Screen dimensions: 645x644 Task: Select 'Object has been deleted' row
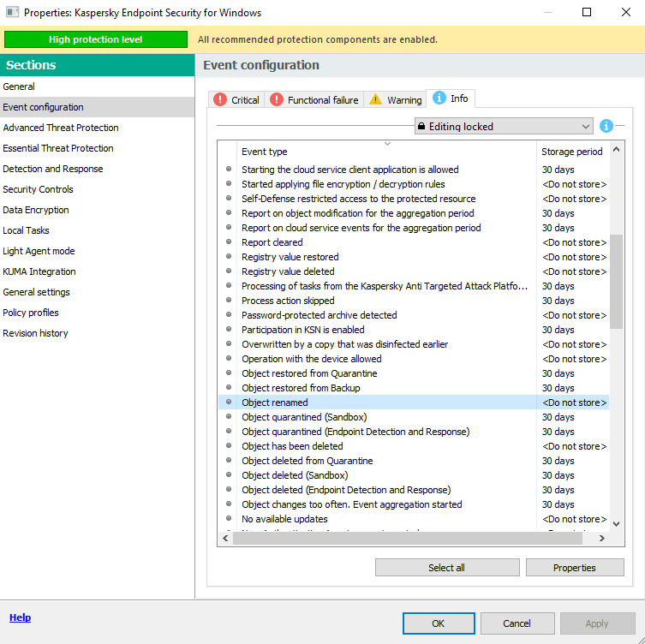pyautogui.click(x=414, y=446)
